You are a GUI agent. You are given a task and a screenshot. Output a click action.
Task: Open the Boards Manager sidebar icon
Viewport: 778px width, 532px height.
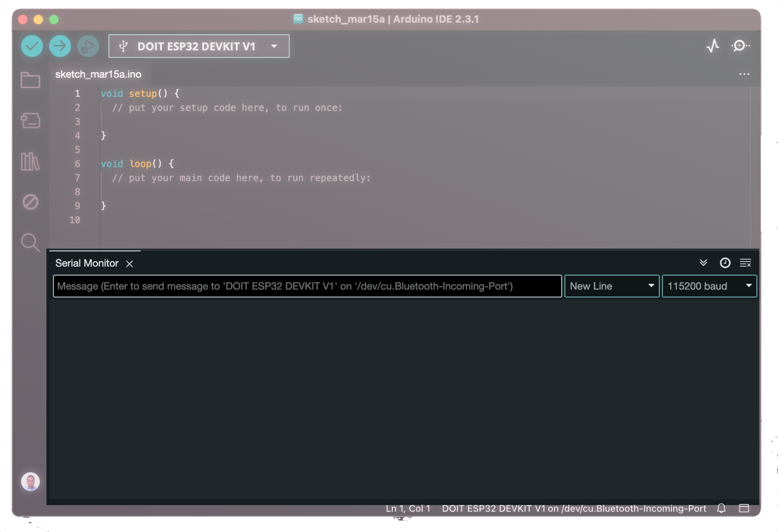pos(30,120)
